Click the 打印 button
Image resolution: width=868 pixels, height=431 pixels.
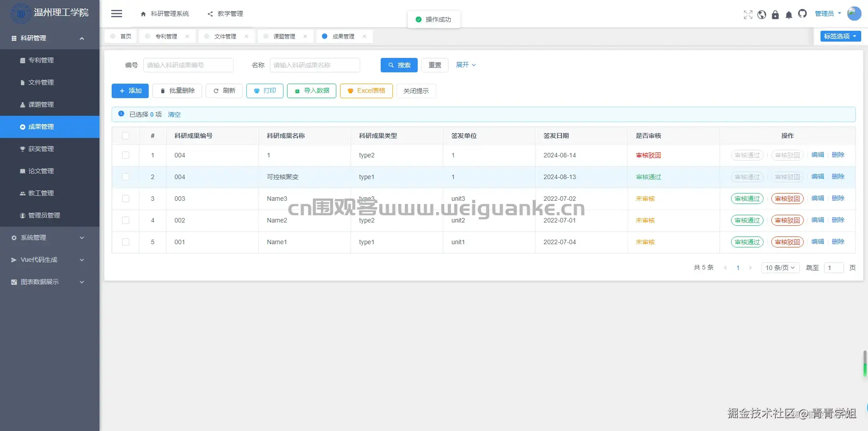265,91
